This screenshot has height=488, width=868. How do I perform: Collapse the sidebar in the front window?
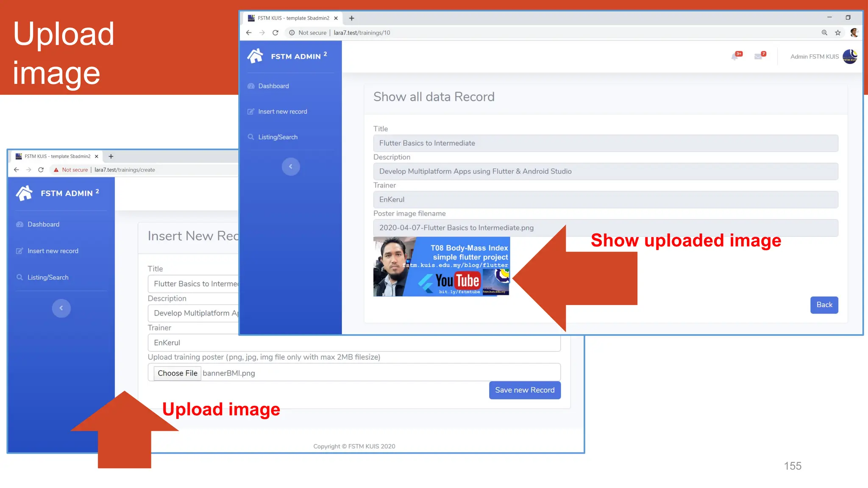pyautogui.click(x=291, y=166)
